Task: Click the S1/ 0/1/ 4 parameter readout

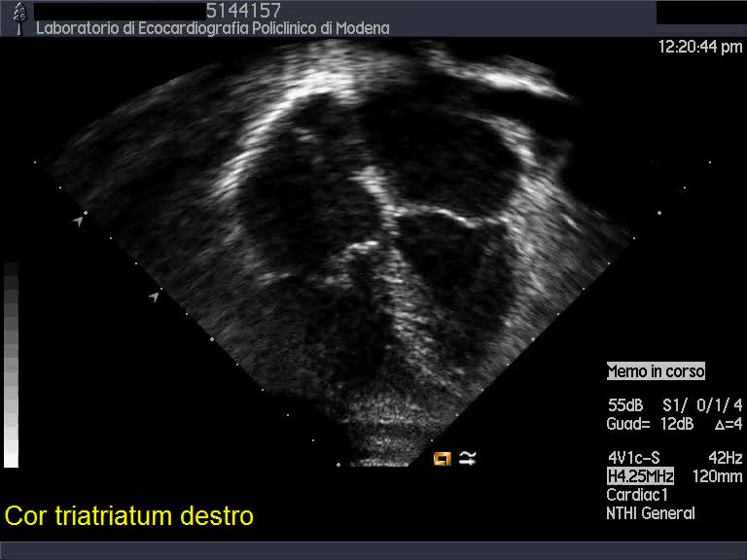Action: click(x=702, y=405)
